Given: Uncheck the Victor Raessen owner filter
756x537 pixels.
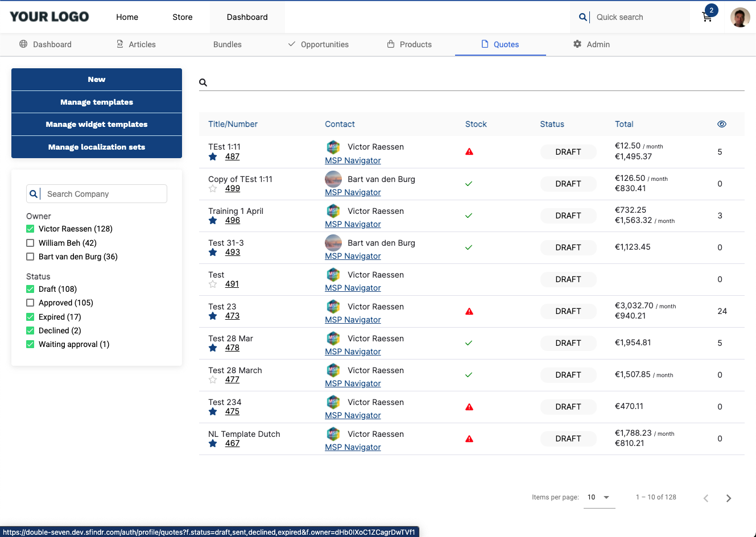Looking at the screenshot, I should click(30, 229).
